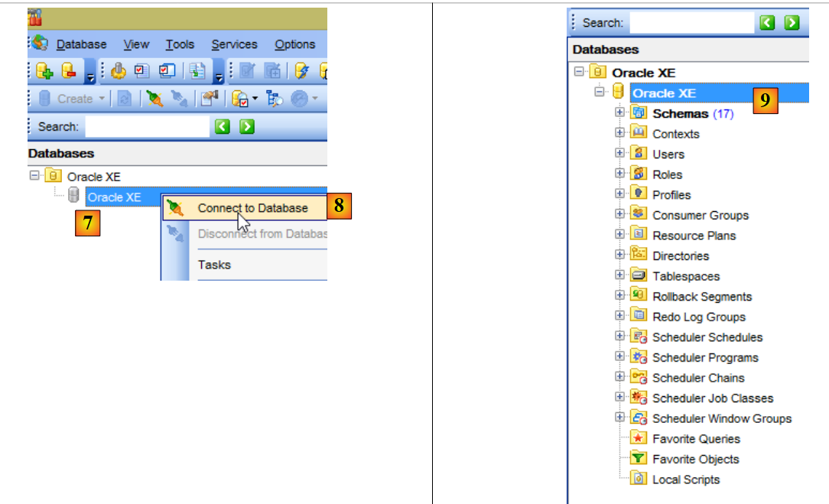Click the Favorite Objects funnel icon
This screenshot has width=829, height=504.
click(x=639, y=459)
